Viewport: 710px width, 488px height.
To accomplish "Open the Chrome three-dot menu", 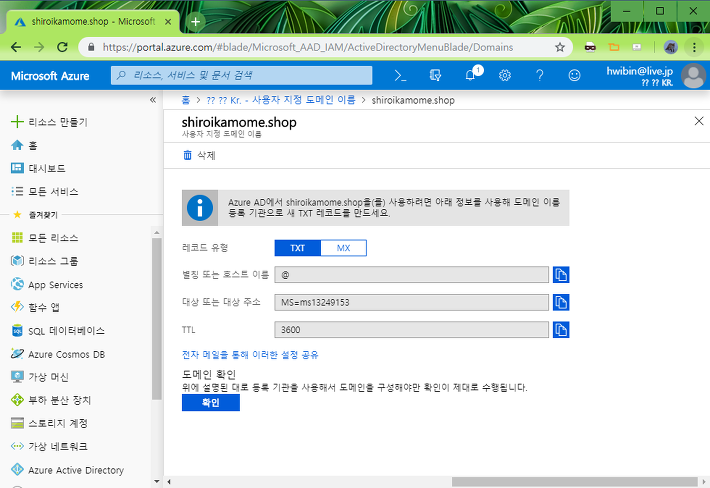I will [694, 47].
